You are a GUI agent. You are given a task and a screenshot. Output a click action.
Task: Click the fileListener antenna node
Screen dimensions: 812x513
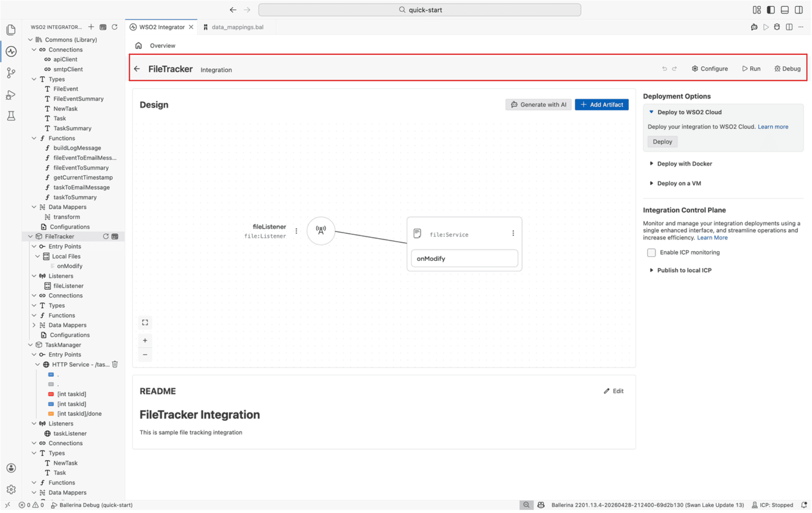(321, 231)
